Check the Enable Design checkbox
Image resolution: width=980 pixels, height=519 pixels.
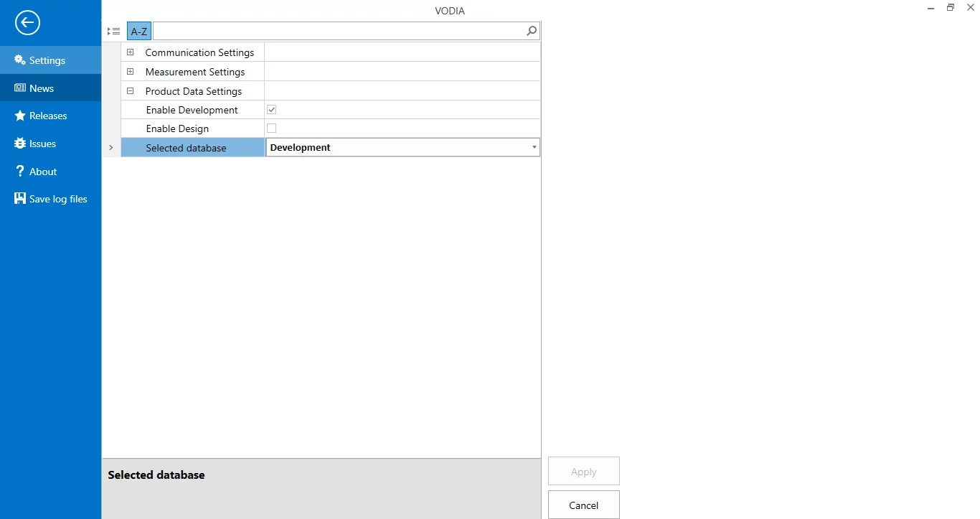[271, 128]
